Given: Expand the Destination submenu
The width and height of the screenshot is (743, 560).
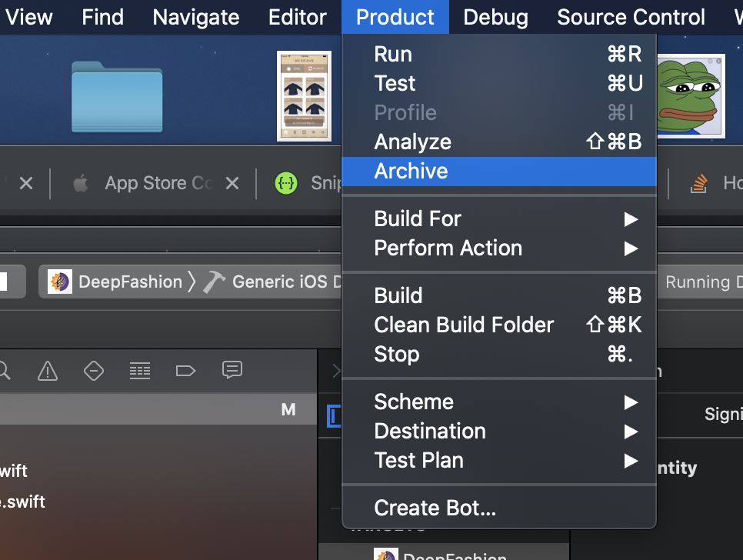Looking at the screenshot, I should (499, 432).
